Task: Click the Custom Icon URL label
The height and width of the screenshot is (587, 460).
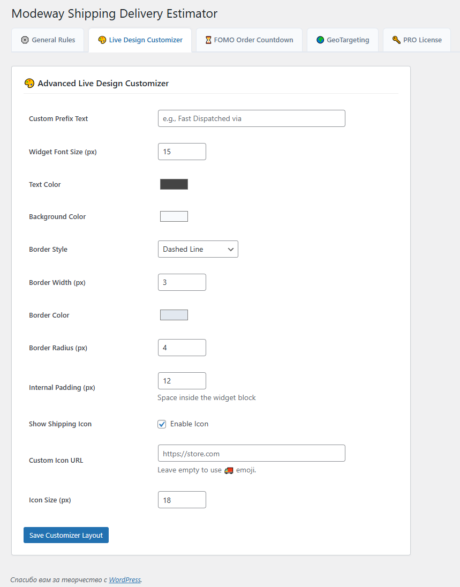Action: [x=56, y=460]
